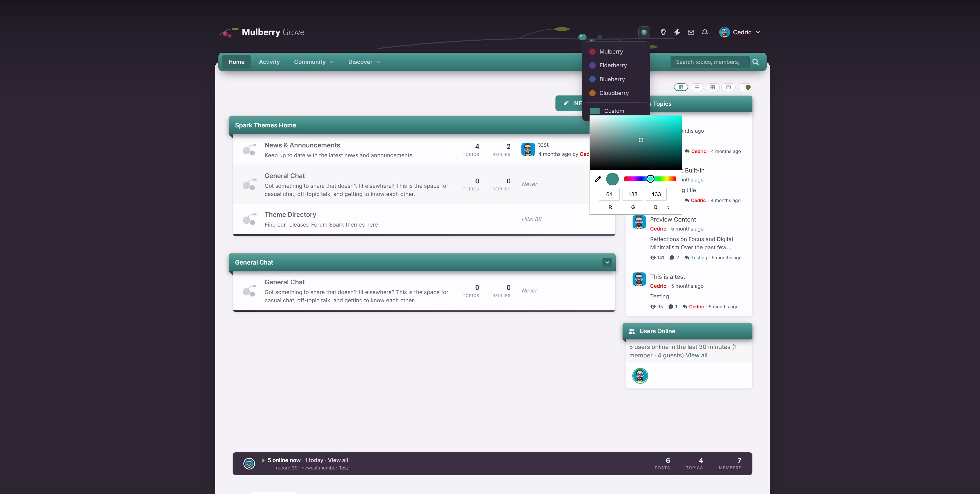Click the online user avatar in Users Online
980x494 pixels.
(640, 376)
